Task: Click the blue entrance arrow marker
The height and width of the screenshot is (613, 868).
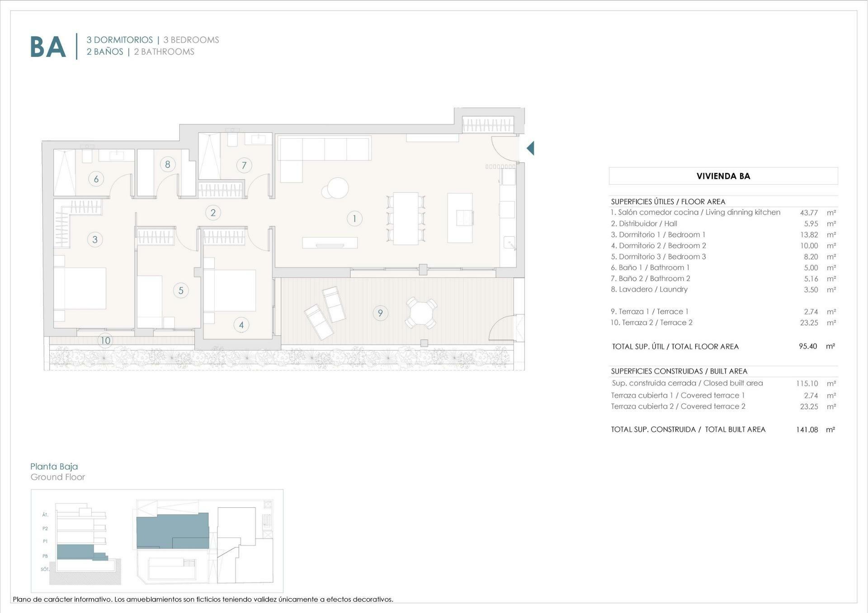Action: [531, 148]
